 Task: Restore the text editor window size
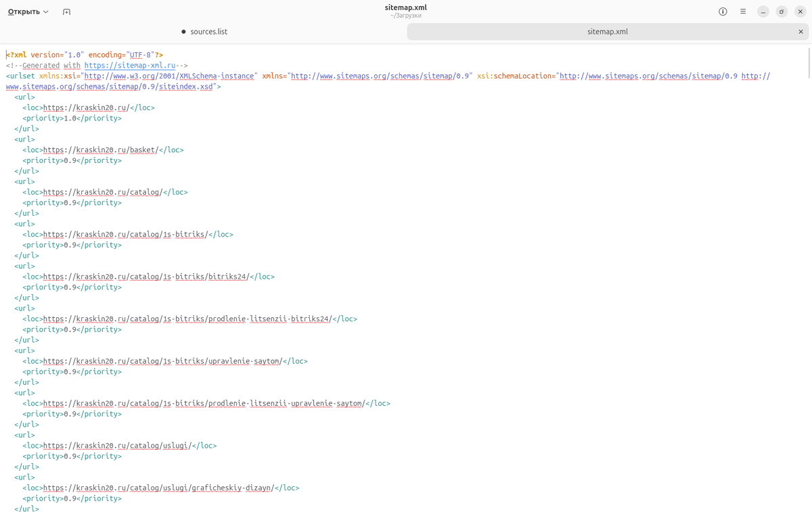click(x=782, y=11)
